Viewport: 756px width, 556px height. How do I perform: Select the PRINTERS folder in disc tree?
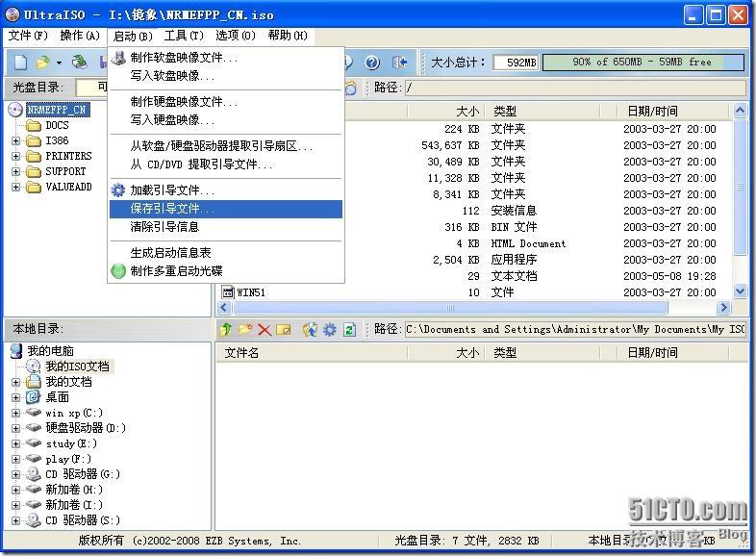point(68,156)
